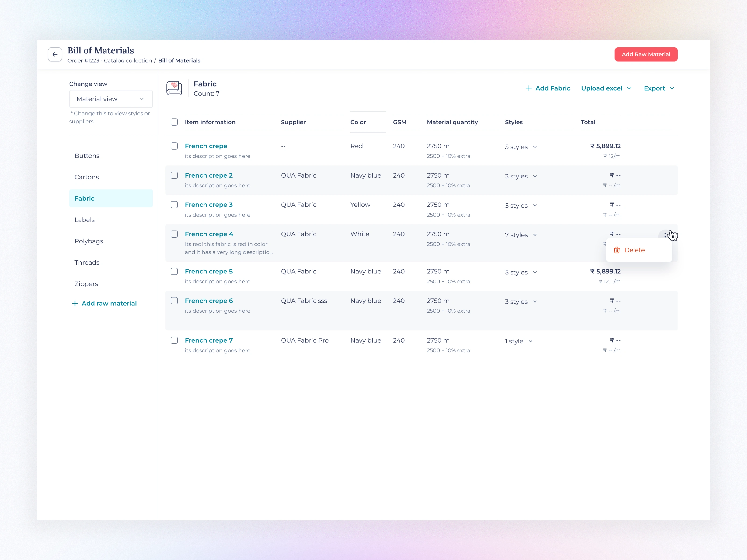Screen dimensions: 747x560
Task: Select Threads in the sidebar
Action: point(87,262)
